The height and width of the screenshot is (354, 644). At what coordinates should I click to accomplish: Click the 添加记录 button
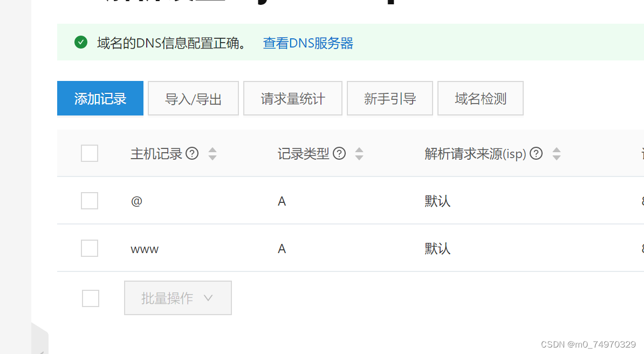click(x=100, y=98)
